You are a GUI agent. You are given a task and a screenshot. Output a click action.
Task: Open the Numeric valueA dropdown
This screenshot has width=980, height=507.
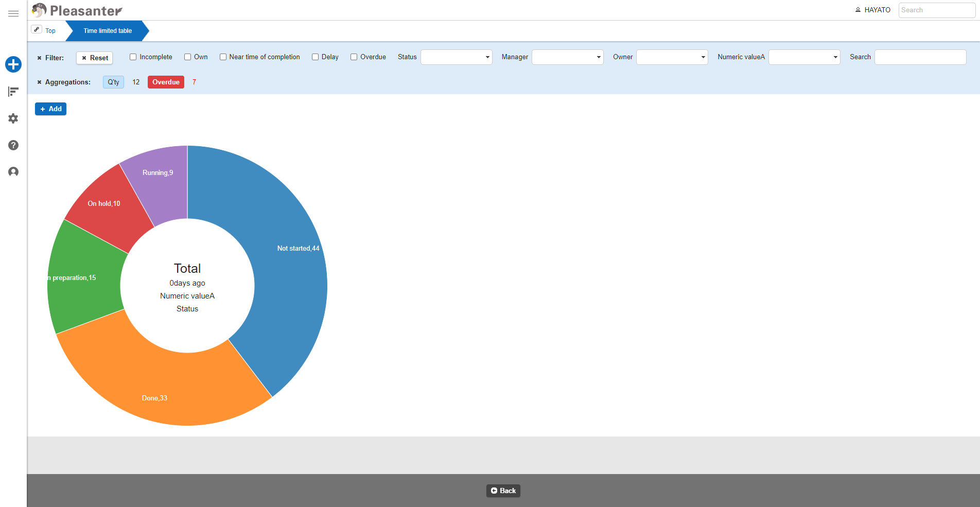coord(804,57)
